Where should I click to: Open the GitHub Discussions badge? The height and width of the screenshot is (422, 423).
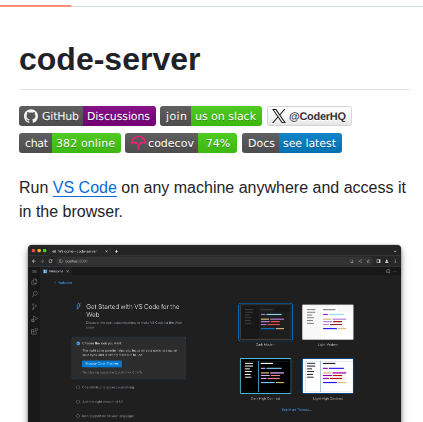(87, 116)
